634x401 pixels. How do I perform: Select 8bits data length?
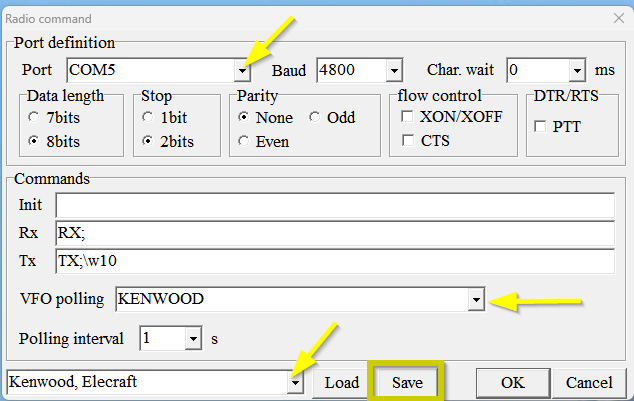tap(34, 141)
